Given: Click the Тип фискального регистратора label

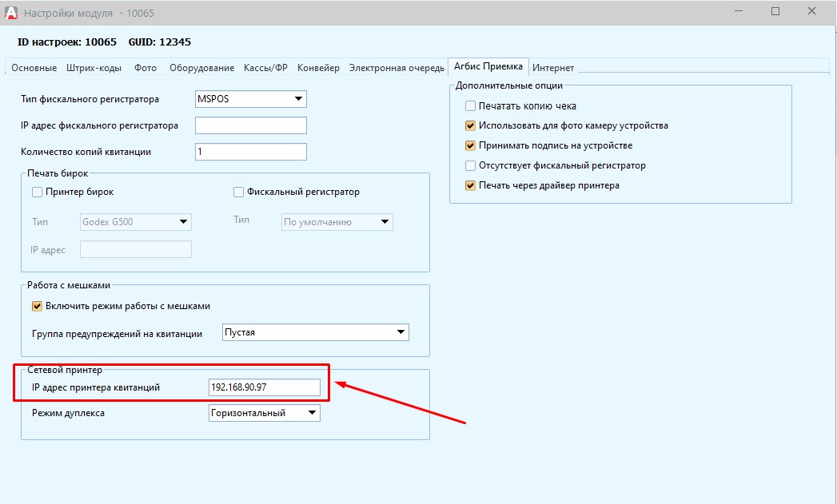Looking at the screenshot, I should 90,99.
